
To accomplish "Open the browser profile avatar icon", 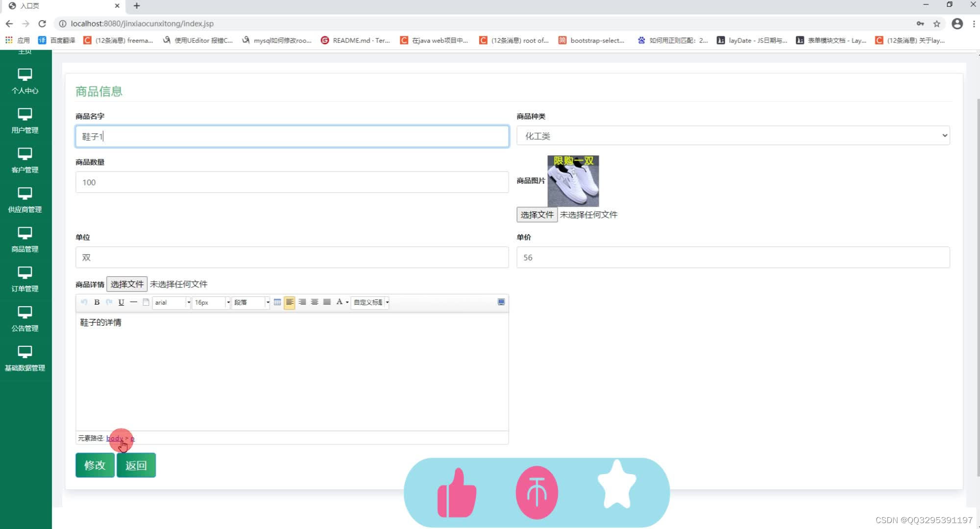I will coord(957,24).
